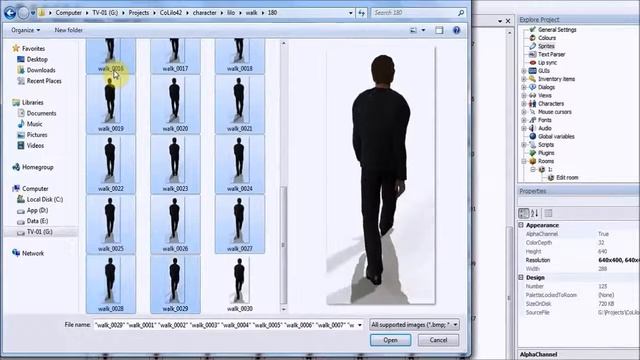
Task: Click the refresh button beside the address bar
Action: click(362, 13)
